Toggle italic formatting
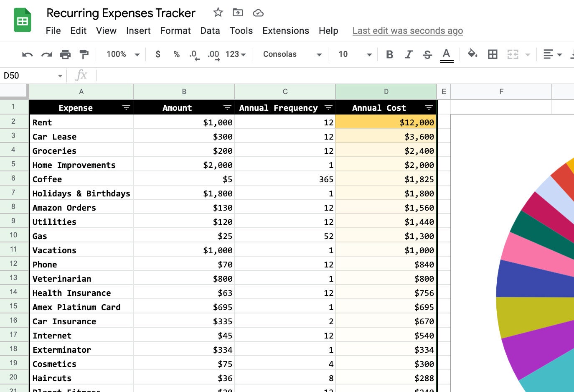574x392 pixels. [x=409, y=54]
